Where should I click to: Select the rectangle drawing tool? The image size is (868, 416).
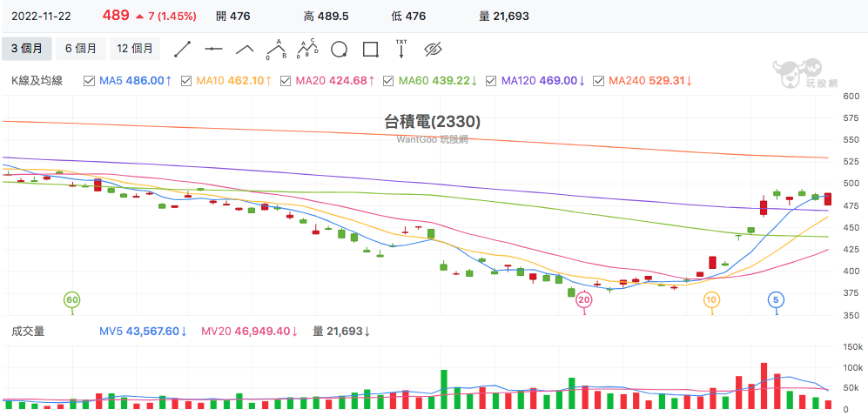pos(370,50)
